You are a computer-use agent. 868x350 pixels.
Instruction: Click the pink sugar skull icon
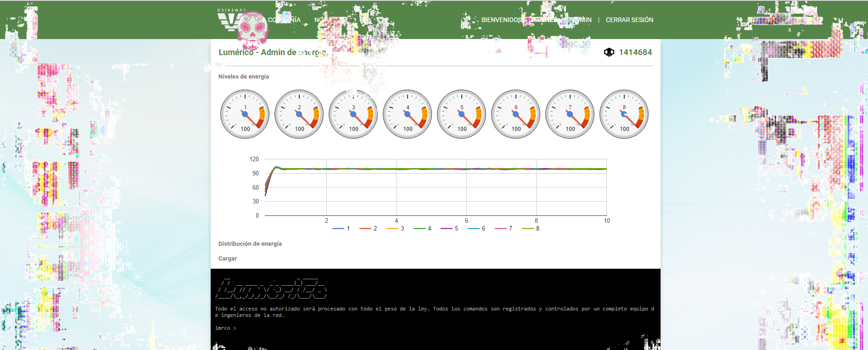[x=252, y=29]
